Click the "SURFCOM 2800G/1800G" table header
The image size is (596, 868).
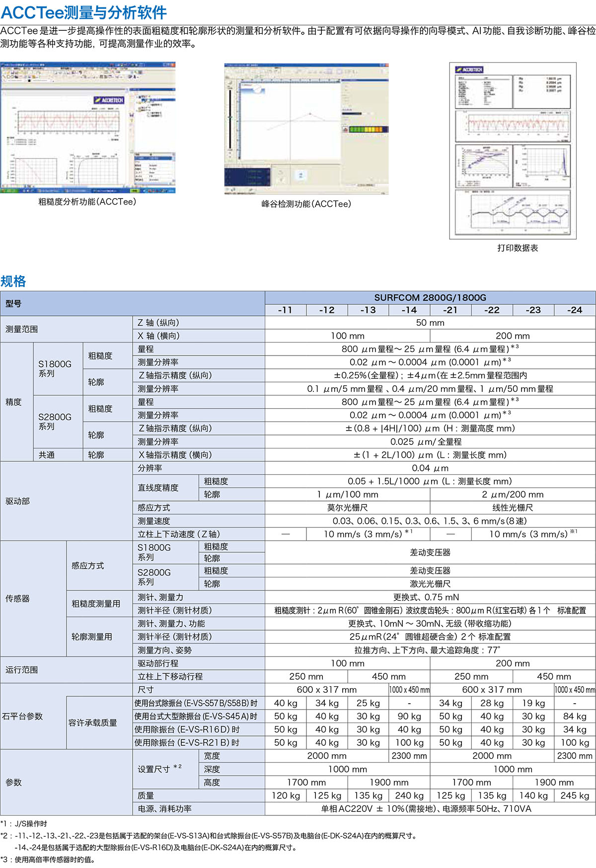[430, 297]
